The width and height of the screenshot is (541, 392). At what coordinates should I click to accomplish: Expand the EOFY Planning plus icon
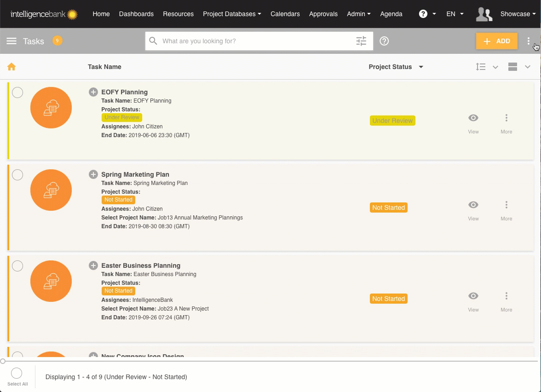93,92
